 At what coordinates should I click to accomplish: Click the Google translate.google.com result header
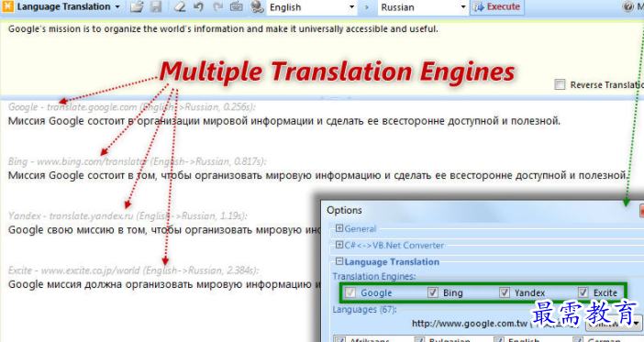tap(132, 107)
